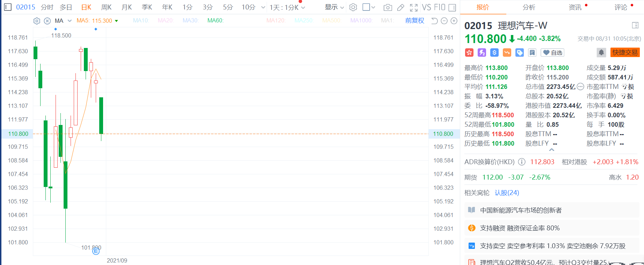Click the purple Level 2 lightning icon
644x265 pixels.
(x=482, y=53)
